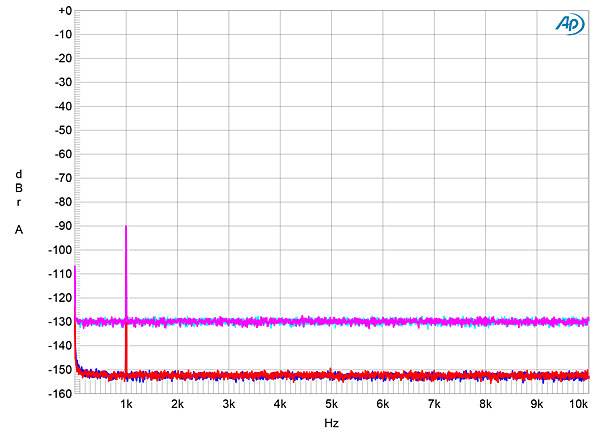
Task: Select the magenta noise floor trace near 5k
Action: click(331, 322)
